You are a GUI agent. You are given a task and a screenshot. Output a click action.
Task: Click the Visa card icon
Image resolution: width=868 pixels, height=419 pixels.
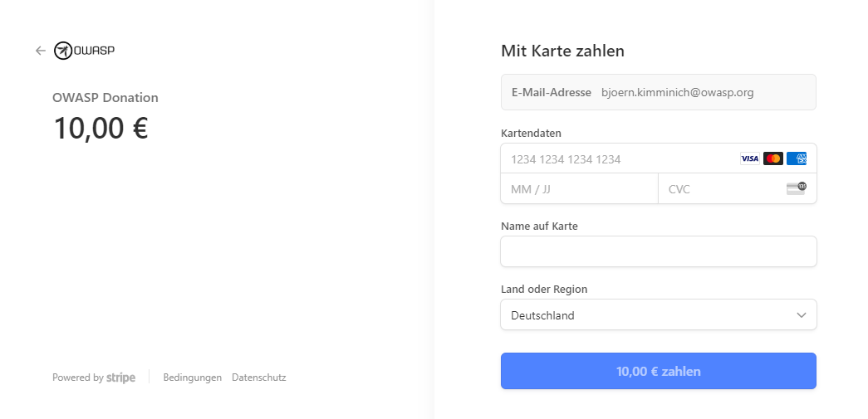point(749,158)
